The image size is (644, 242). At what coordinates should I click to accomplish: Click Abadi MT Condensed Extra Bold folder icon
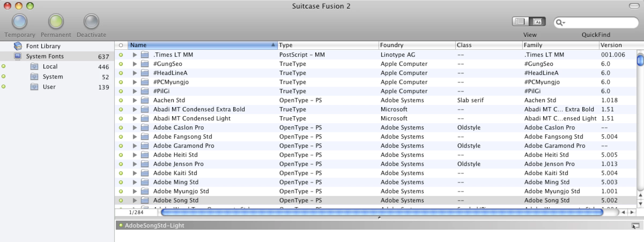145,109
